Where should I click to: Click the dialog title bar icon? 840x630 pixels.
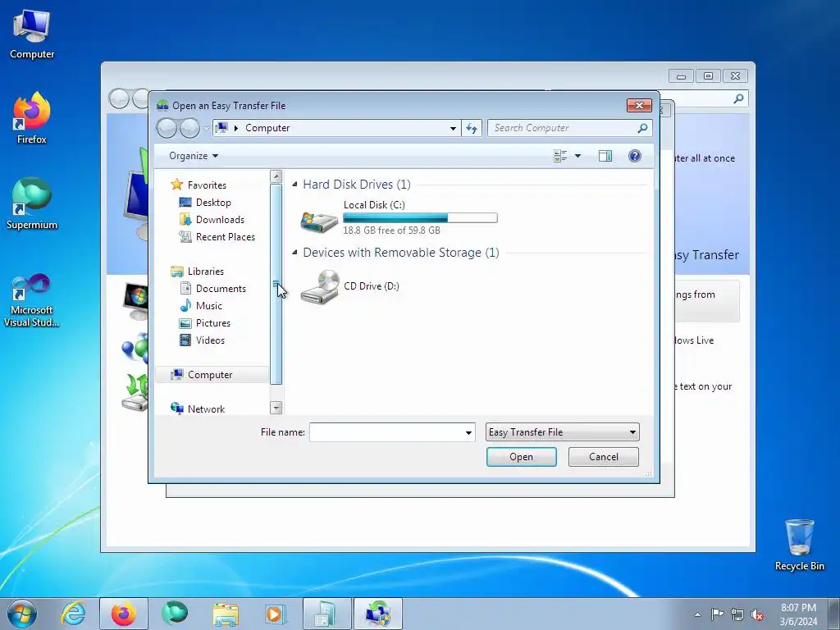click(162, 106)
